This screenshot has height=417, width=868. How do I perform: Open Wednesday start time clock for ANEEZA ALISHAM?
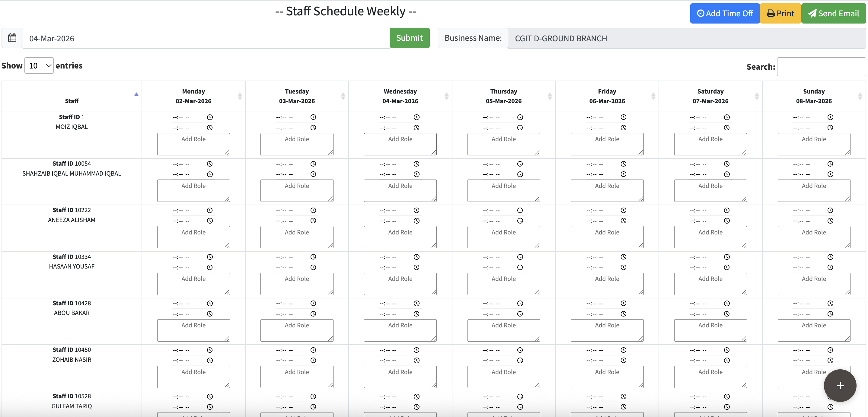416,210
